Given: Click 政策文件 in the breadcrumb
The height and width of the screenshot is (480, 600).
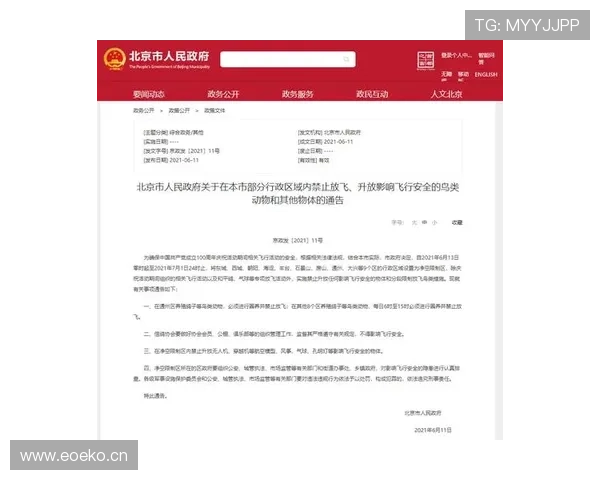Looking at the screenshot, I should (215, 111).
